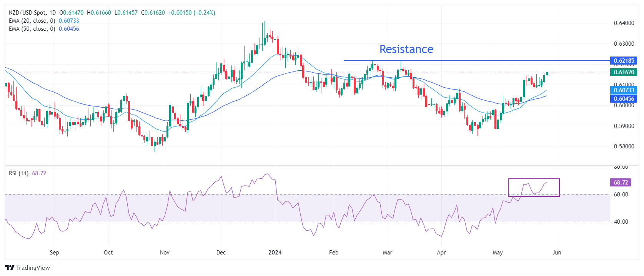The image size is (644, 276).
Task: Click the EMA 50 indicator legend
Action: [x=32, y=29]
